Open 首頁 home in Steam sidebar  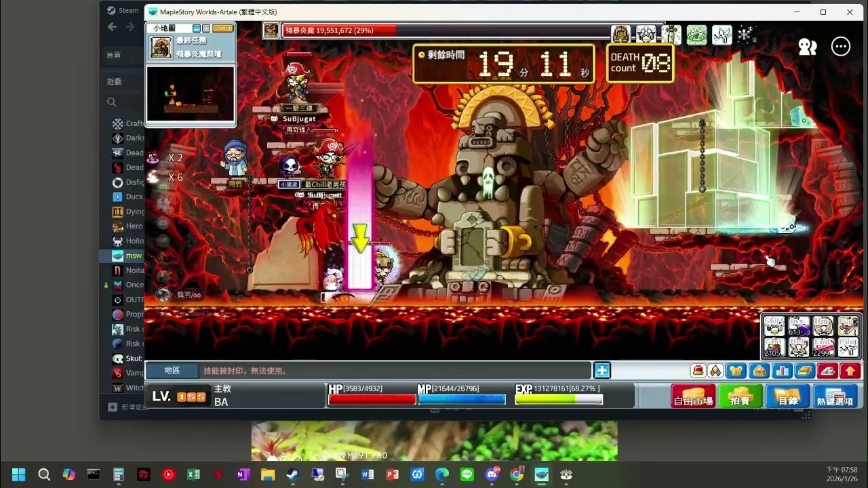tap(113, 55)
